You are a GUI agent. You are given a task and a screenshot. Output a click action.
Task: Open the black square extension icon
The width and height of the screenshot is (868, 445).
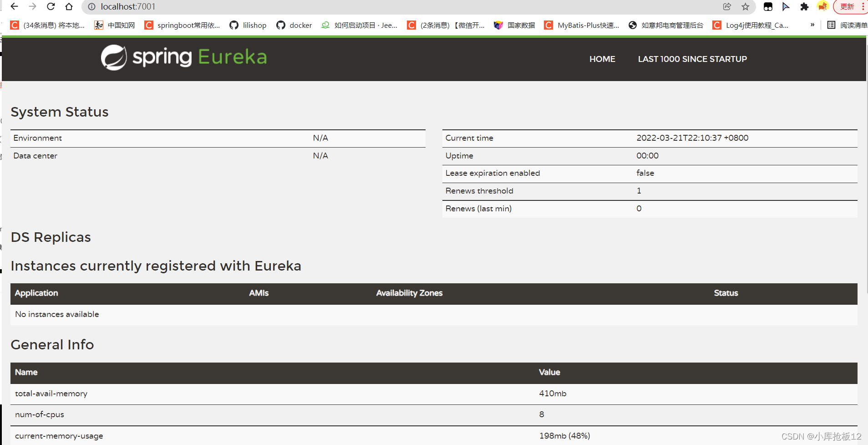(768, 6)
